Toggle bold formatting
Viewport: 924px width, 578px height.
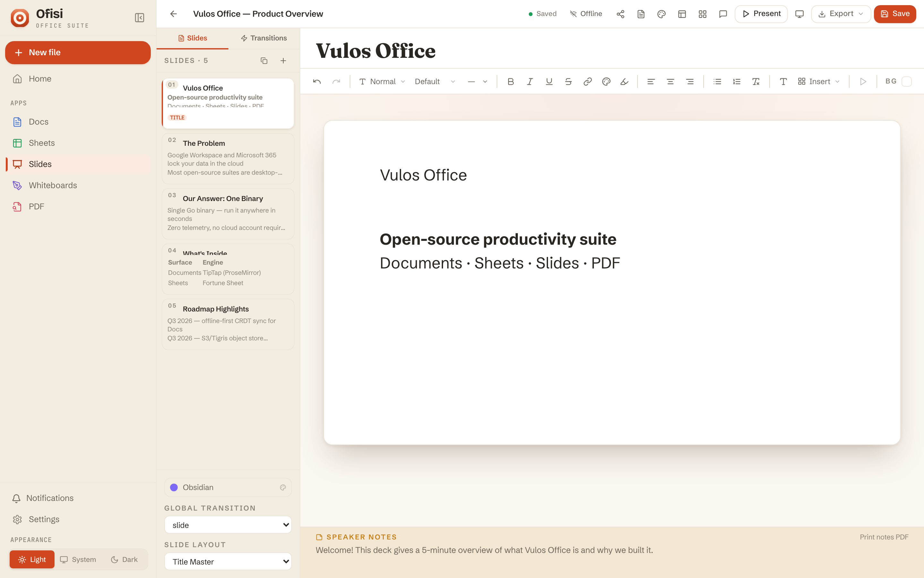(511, 82)
